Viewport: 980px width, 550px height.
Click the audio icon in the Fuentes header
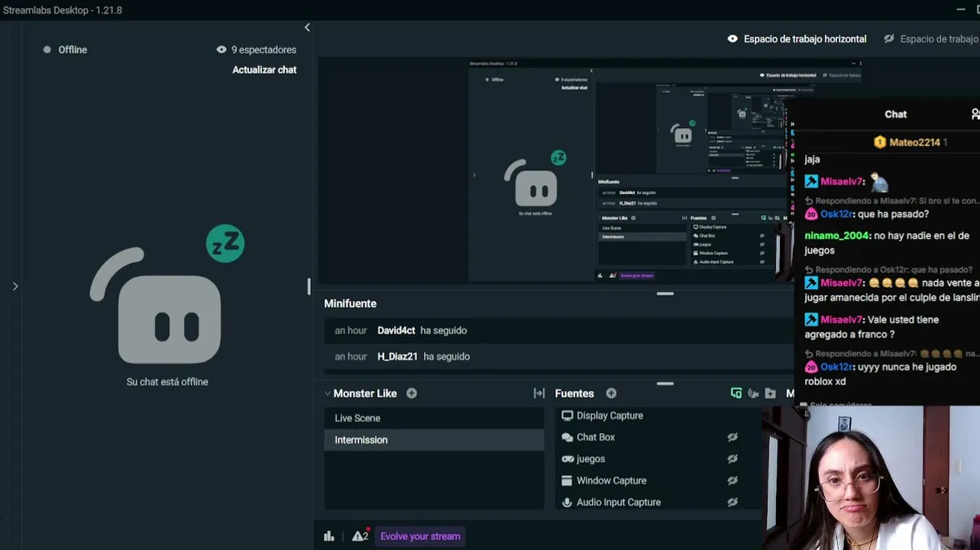(x=753, y=393)
